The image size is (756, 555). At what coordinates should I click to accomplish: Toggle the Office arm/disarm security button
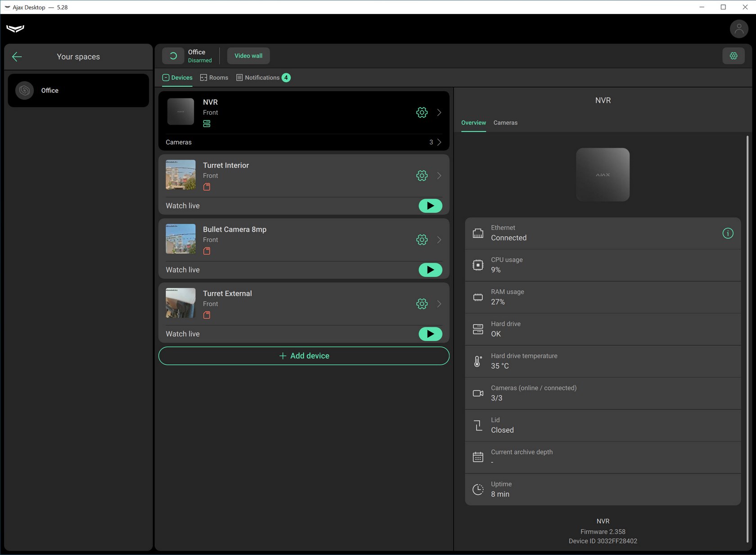[173, 56]
